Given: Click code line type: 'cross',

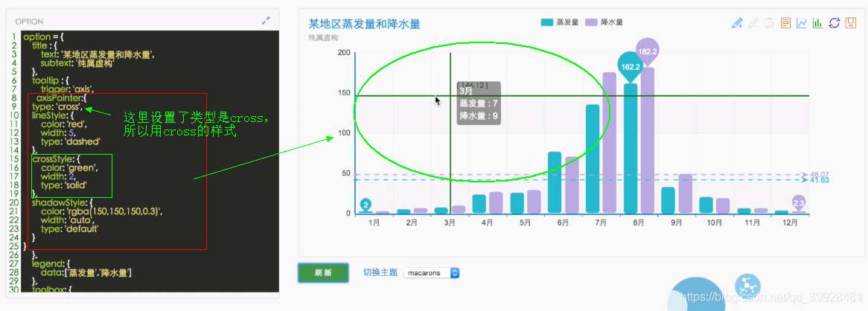Looking at the screenshot, I should [57, 106].
